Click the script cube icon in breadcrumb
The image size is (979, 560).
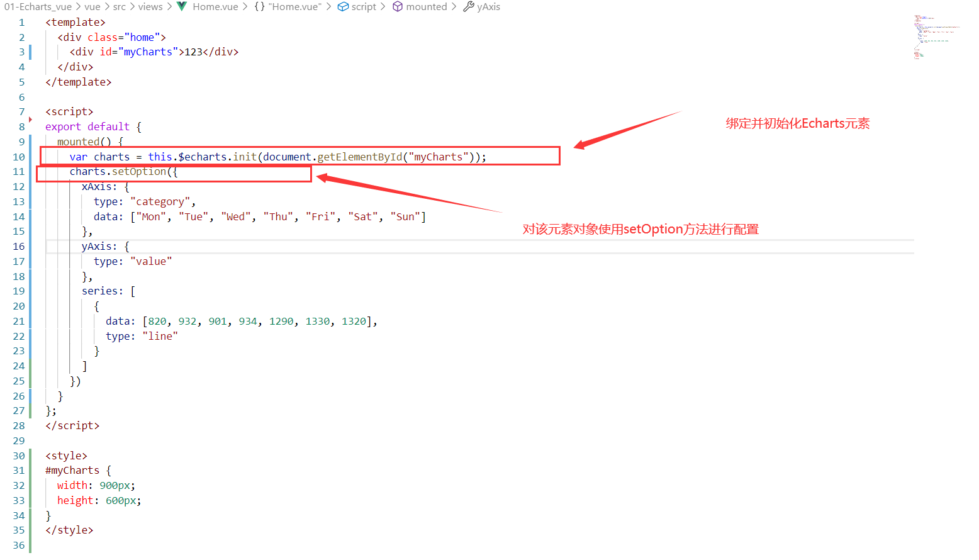tap(343, 6)
